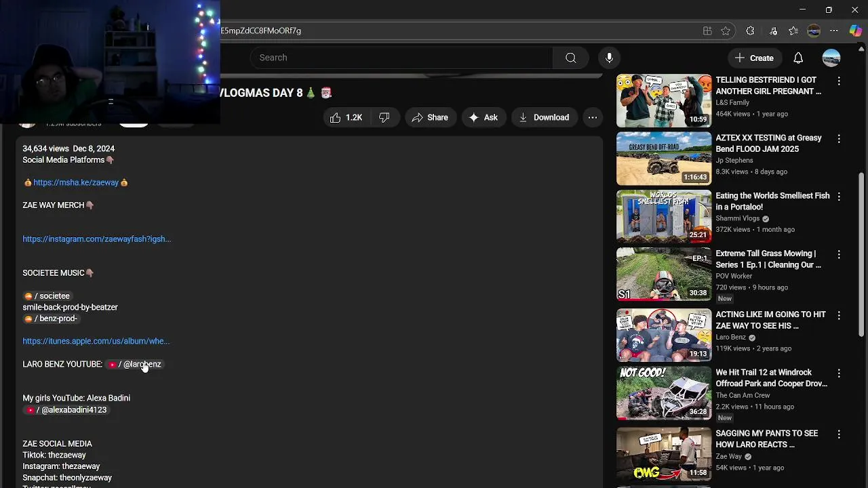Download the video

pyautogui.click(x=544, y=117)
